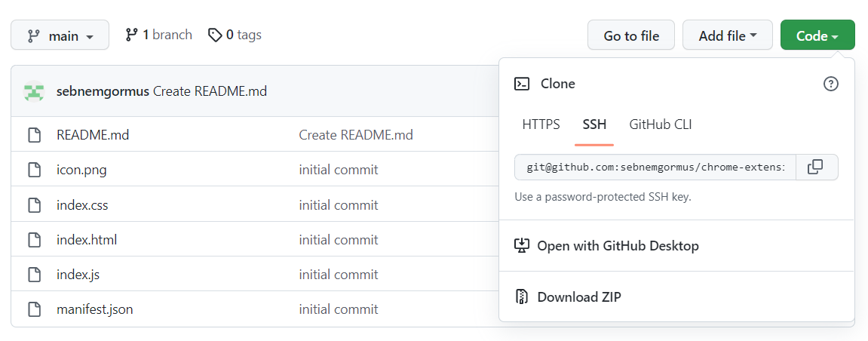View the 1 branch link

tap(158, 35)
